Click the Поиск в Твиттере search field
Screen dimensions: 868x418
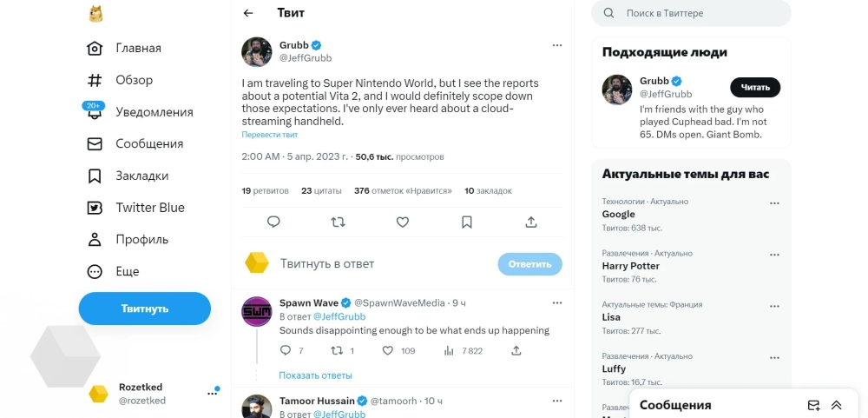pos(694,13)
